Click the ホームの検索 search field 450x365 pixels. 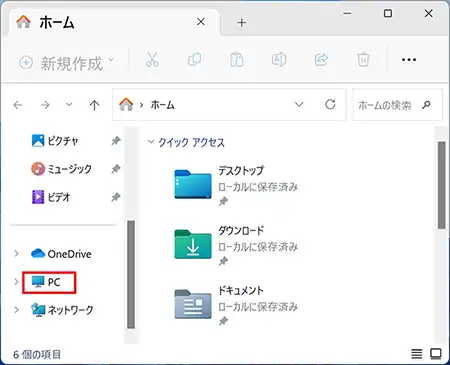(397, 105)
